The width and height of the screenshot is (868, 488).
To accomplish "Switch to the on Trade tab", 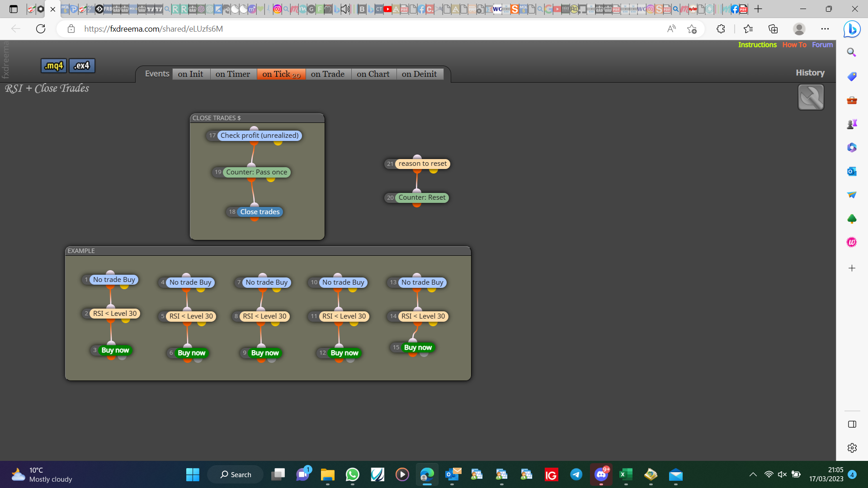I will click(328, 74).
